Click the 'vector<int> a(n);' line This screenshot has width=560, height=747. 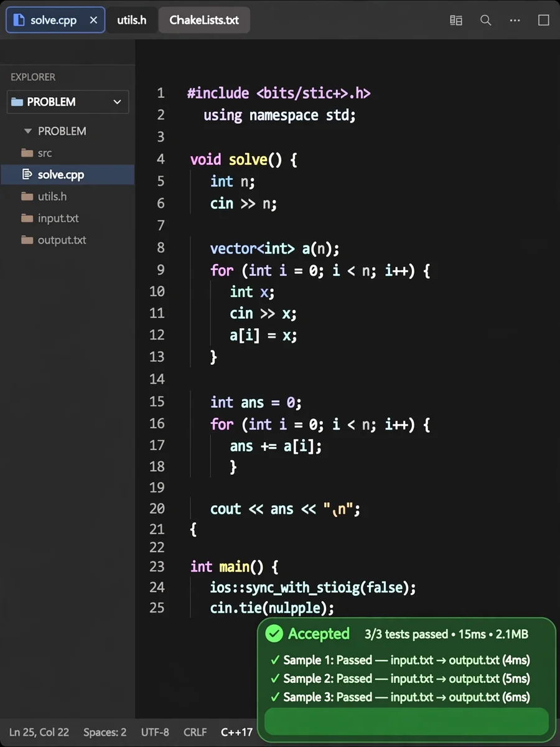coord(275,249)
